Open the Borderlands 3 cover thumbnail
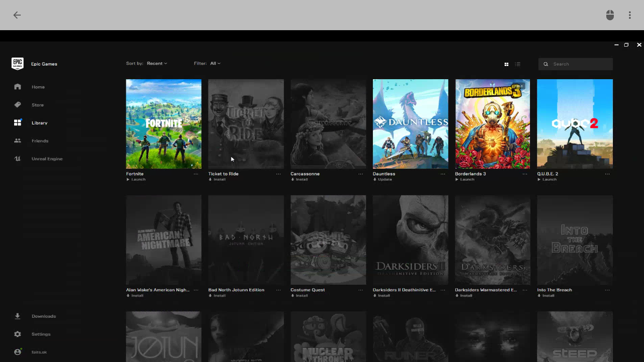The height and width of the screenshot is (362, 644). 493,124
